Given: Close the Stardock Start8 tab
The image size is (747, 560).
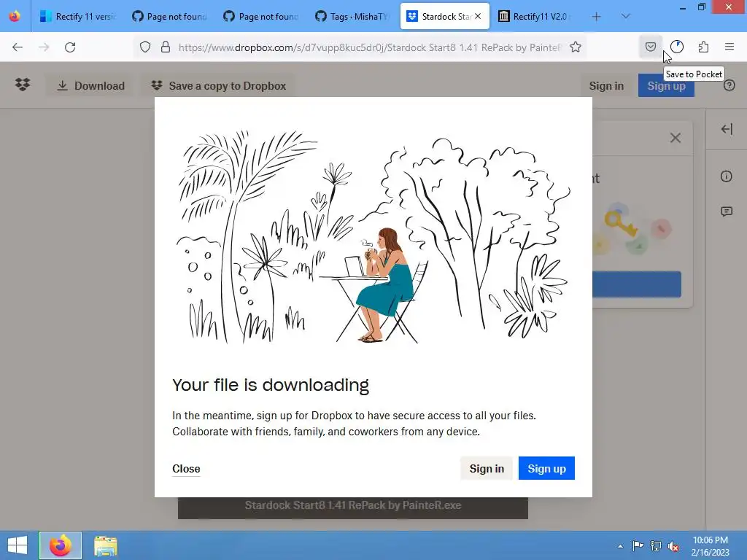Looking at the screenshot, I should [x=478, y=16].
